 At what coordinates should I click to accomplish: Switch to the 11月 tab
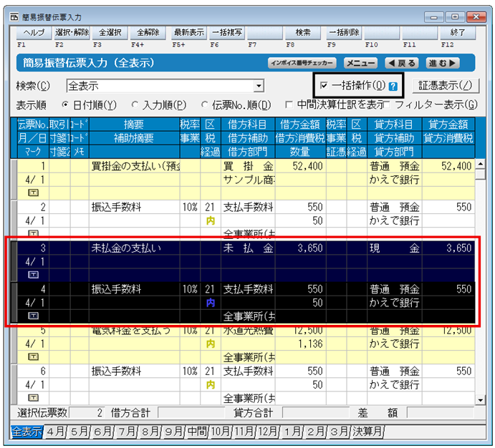[x=244, y=432]
